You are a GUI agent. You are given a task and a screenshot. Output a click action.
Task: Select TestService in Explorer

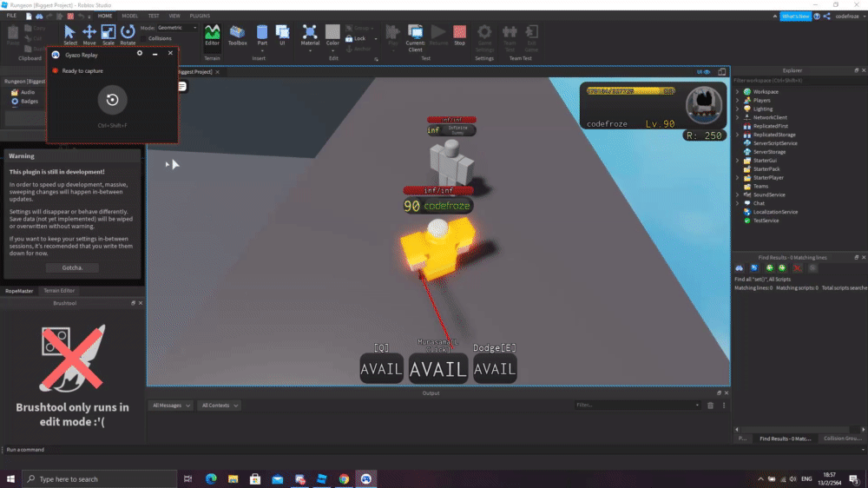[x=766, y=221]
